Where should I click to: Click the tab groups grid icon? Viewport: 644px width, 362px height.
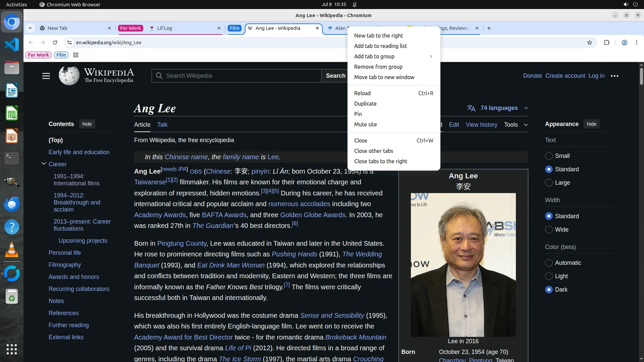pyautogui.click(x=76, y=55)
